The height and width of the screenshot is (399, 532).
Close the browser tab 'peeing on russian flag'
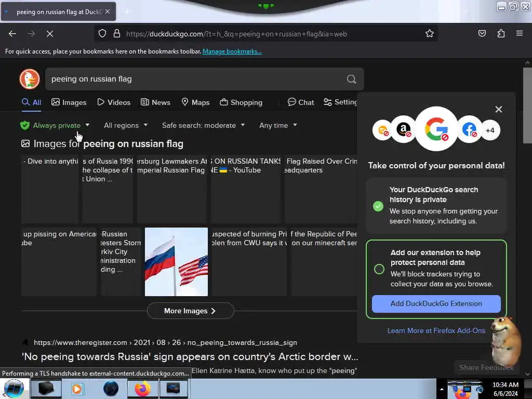tap(107, 11)
